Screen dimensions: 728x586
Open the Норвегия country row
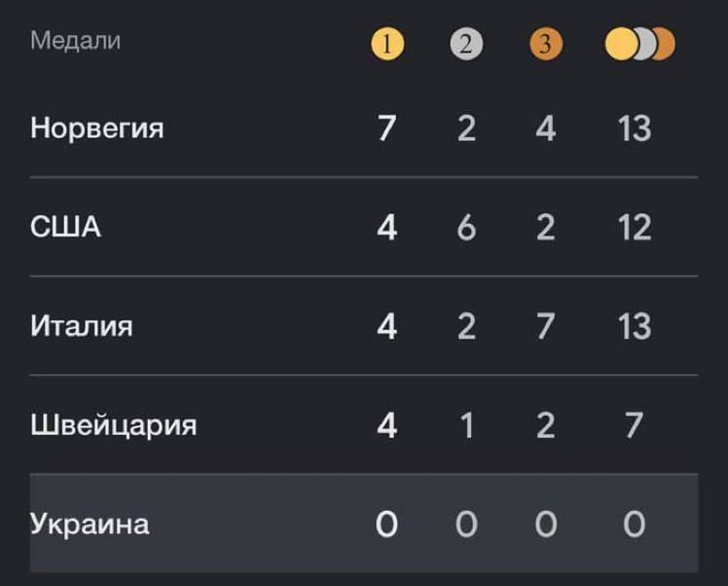click(97, 128)
